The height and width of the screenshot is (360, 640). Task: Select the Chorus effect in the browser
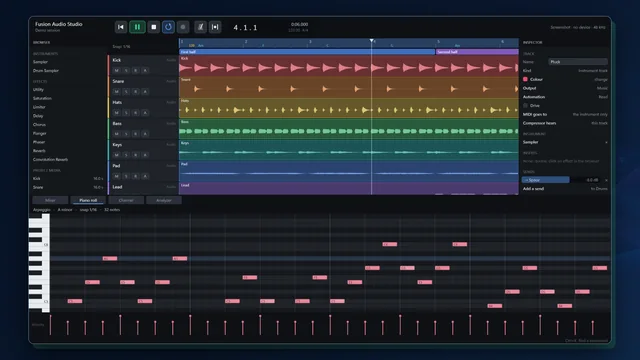[x=39, y=124]
